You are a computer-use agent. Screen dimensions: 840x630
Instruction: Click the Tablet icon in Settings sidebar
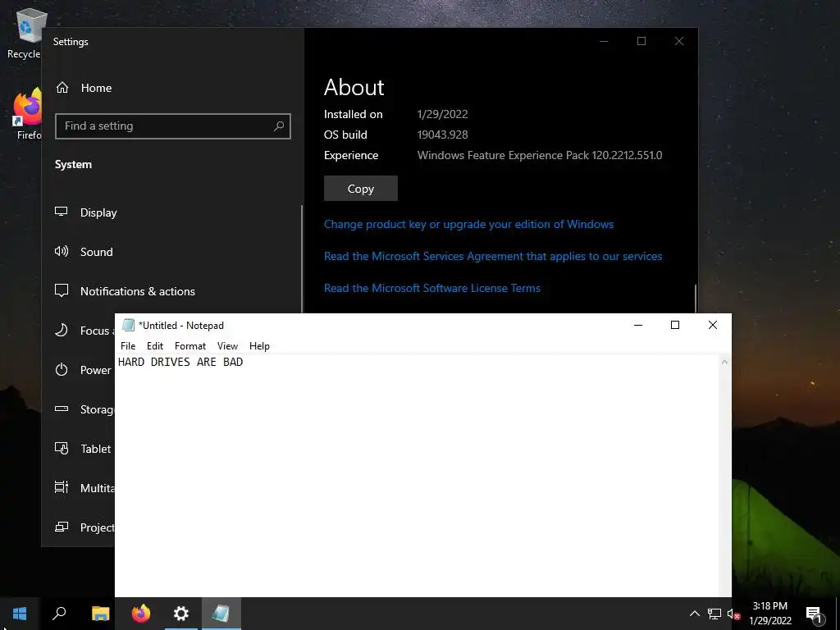pos(62,449)
